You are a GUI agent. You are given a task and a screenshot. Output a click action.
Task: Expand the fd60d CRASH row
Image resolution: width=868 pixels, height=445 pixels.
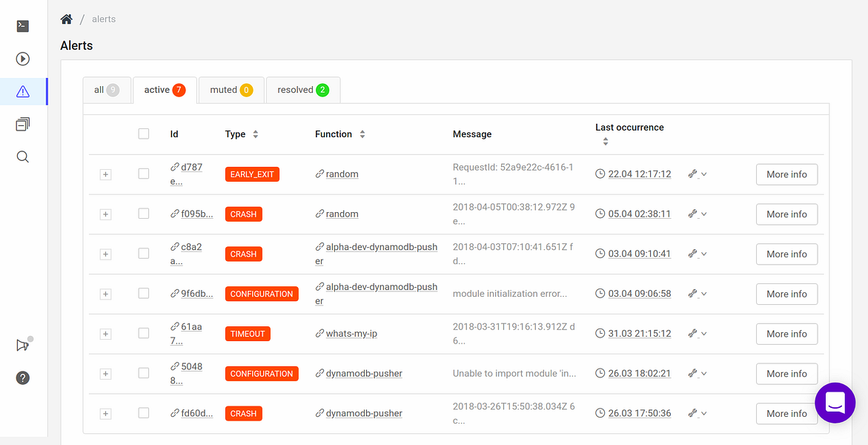[x=106, y=414]
